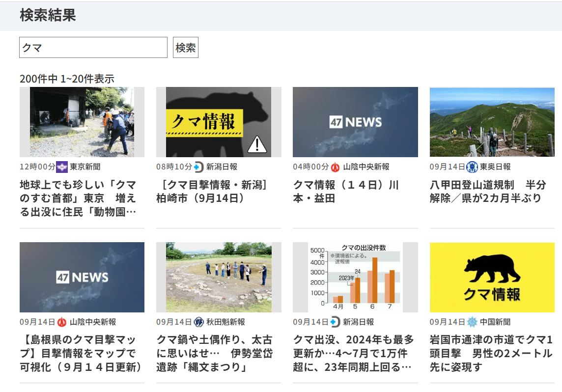Click the 04時00分 timestamp
Image resolution: width=562 pixels, height=392 pixels.
point(311,167)
